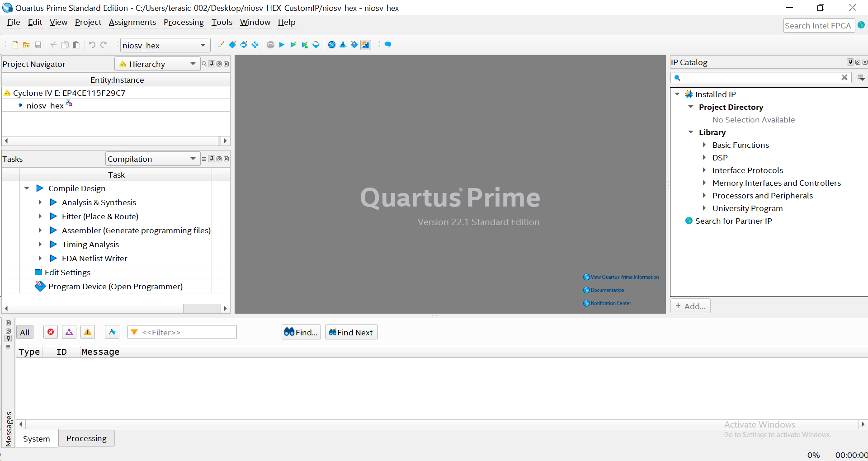
Task: Click the Add... button in IP Catalog
Action: click(x=690, y=306)
